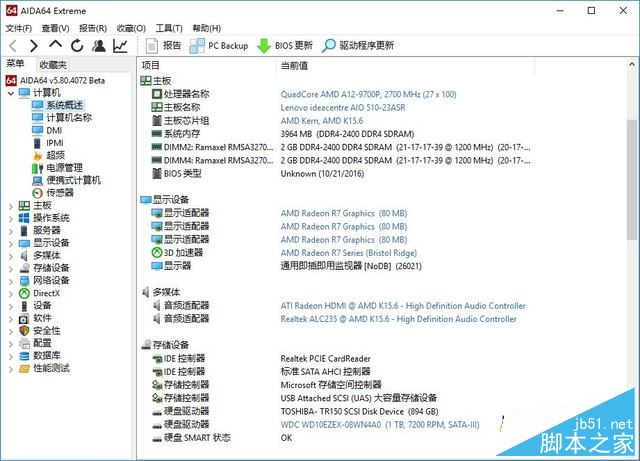Click the flame icon for 超频
The image size is (640, 461).
tap(38, 156)
